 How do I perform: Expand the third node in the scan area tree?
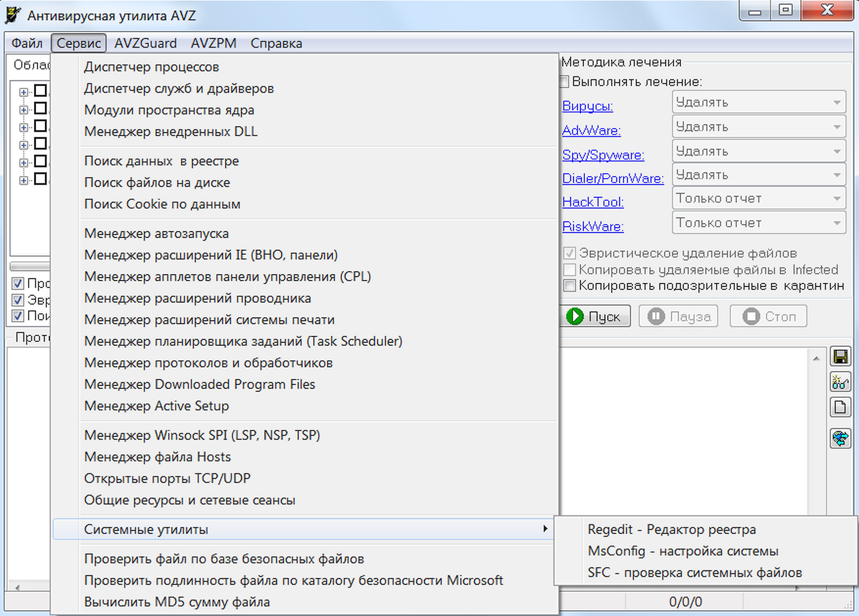point(24,127)
